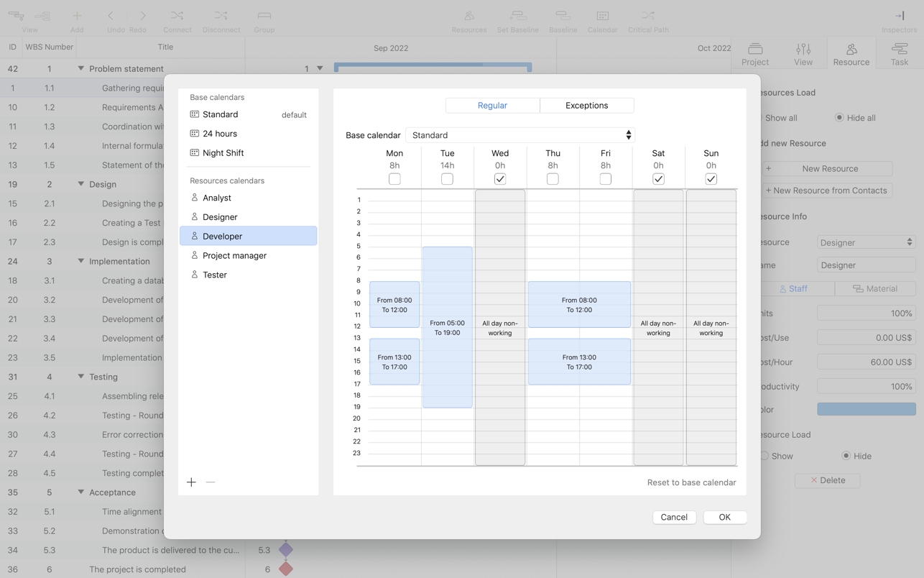Select the Project manager resource calendar
The image size is (924, 578).
pyautogui.click(x=248, y=255)
